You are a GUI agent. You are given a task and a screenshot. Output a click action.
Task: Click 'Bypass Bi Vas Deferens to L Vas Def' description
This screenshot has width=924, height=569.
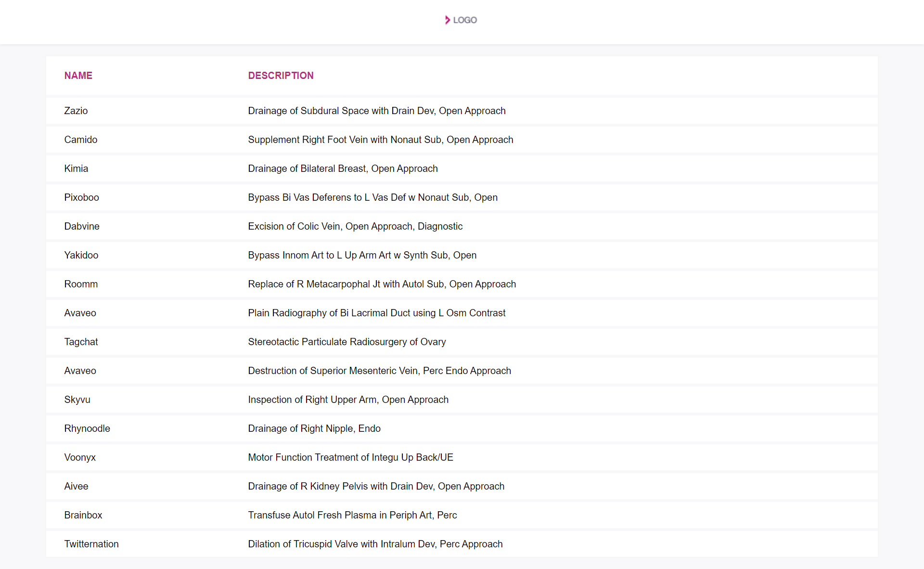372,197
